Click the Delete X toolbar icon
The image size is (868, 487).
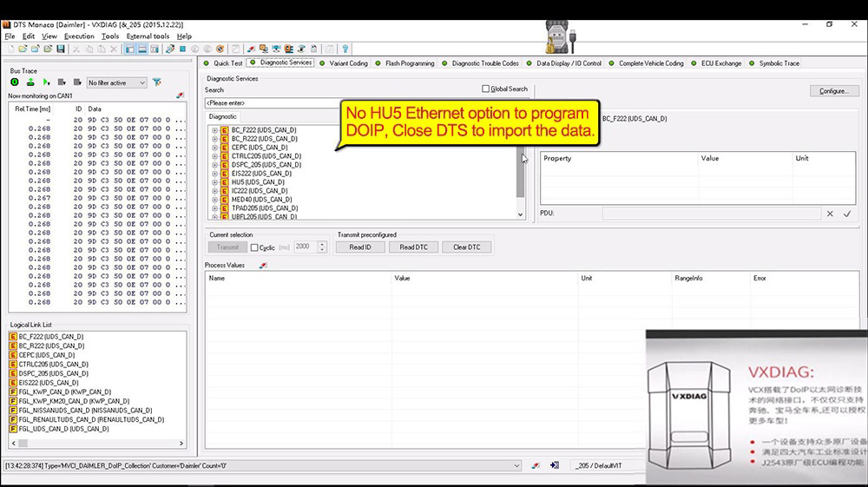click(x=114, y=49)
